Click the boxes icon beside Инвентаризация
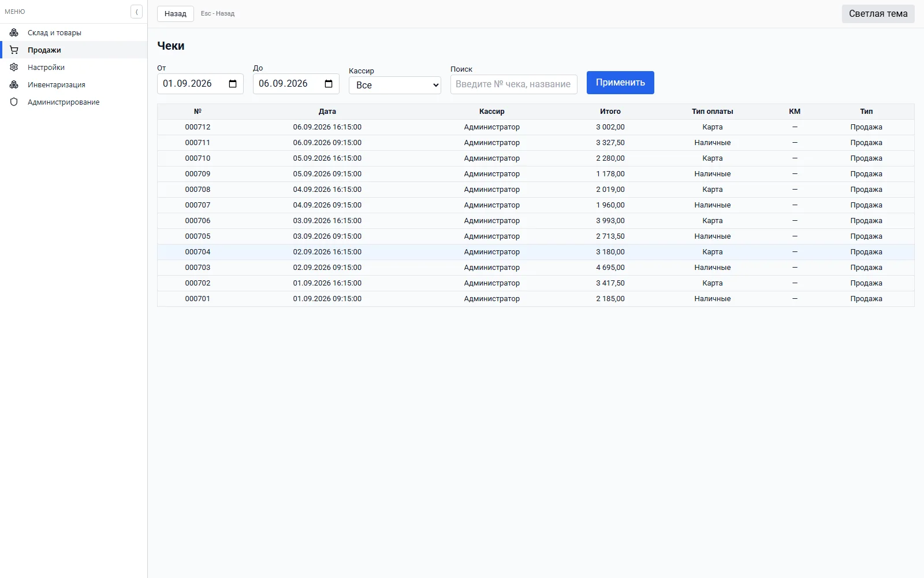The height and width of the screenshot is (578, 924). click(14, 84)
